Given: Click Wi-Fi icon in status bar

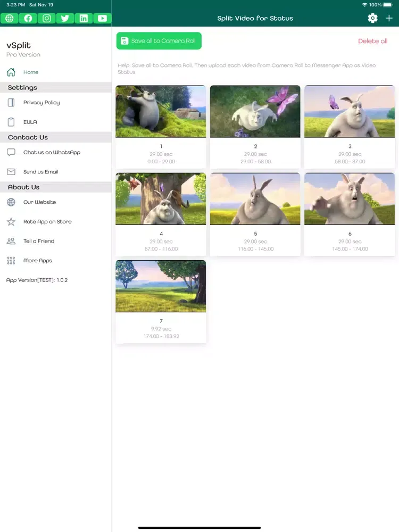Looking at the screenshot, I should click(x=365, y=5).
